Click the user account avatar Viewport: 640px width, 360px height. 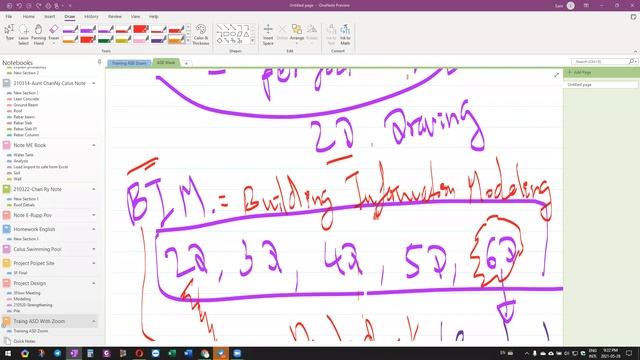(571, 6)
